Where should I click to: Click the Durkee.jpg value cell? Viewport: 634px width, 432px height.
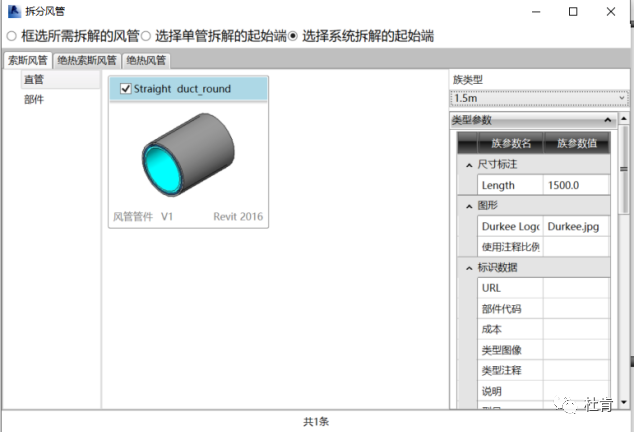point(575,226)
